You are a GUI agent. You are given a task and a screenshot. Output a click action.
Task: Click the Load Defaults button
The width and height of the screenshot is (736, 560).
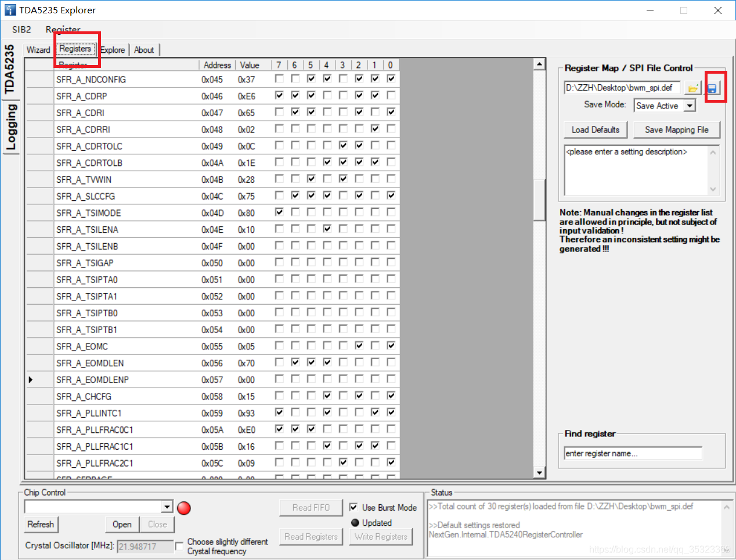click(596, 130)
